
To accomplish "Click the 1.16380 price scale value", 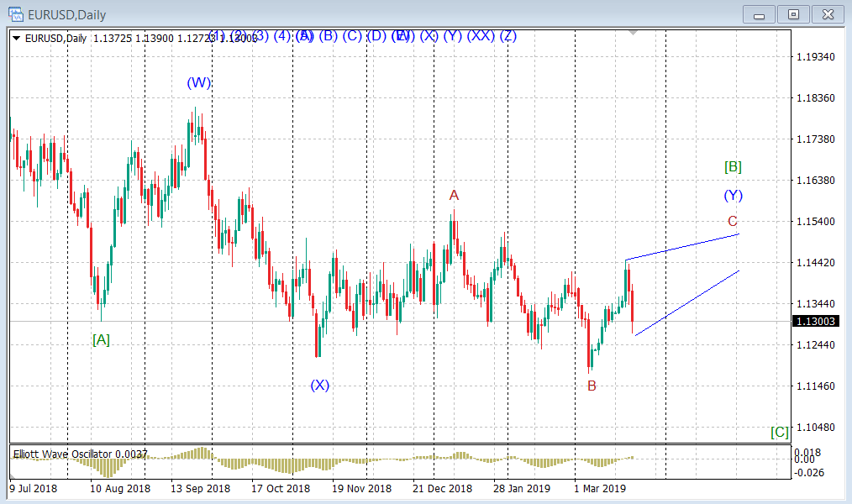I will (x=815, y=181).
